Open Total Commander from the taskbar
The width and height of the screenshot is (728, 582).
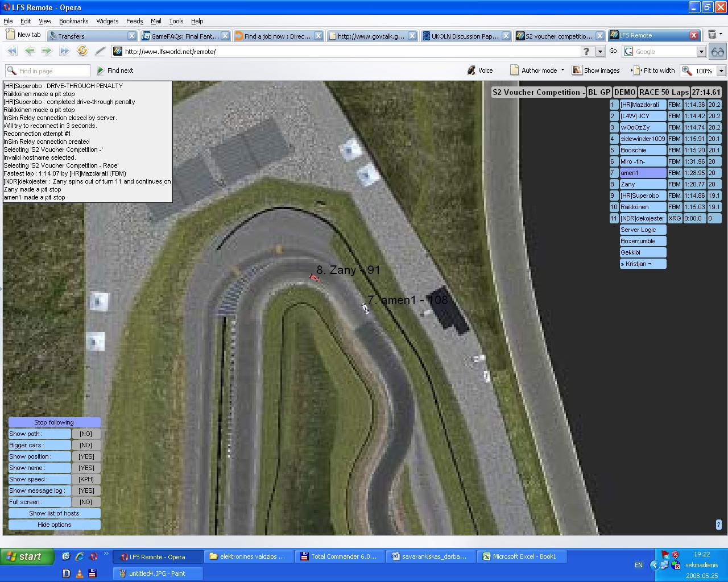pyautogui.click(x=340, y=556)
